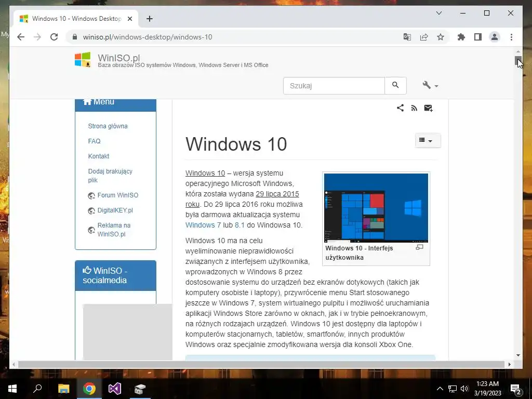Open the tab search chevron dropdown

(438, 13)
